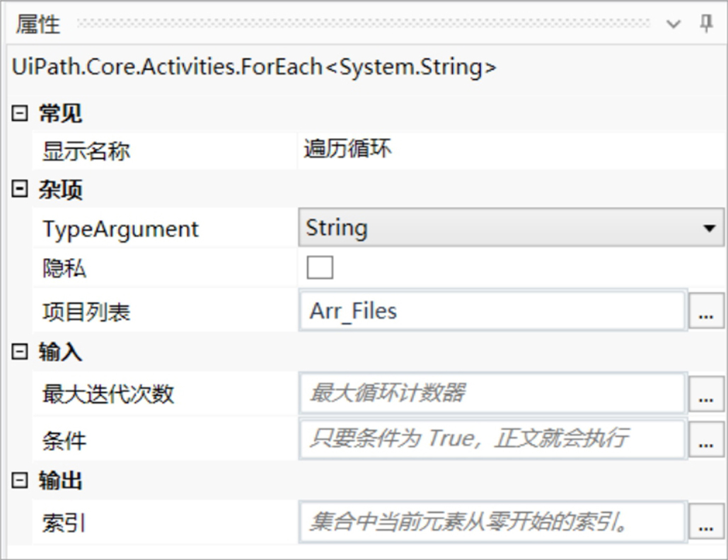Collapse the 杂项 section

20,189
